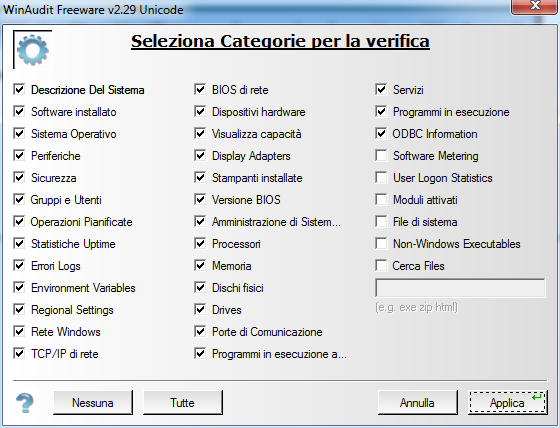Check the User Logon Statistics option
The image size is (560, 428).
381,178
